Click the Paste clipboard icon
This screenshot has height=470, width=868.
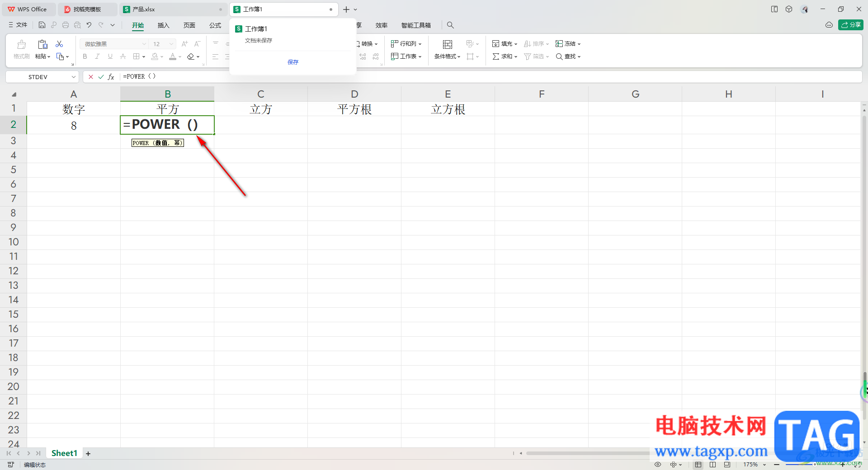click(x=42, y=44)
